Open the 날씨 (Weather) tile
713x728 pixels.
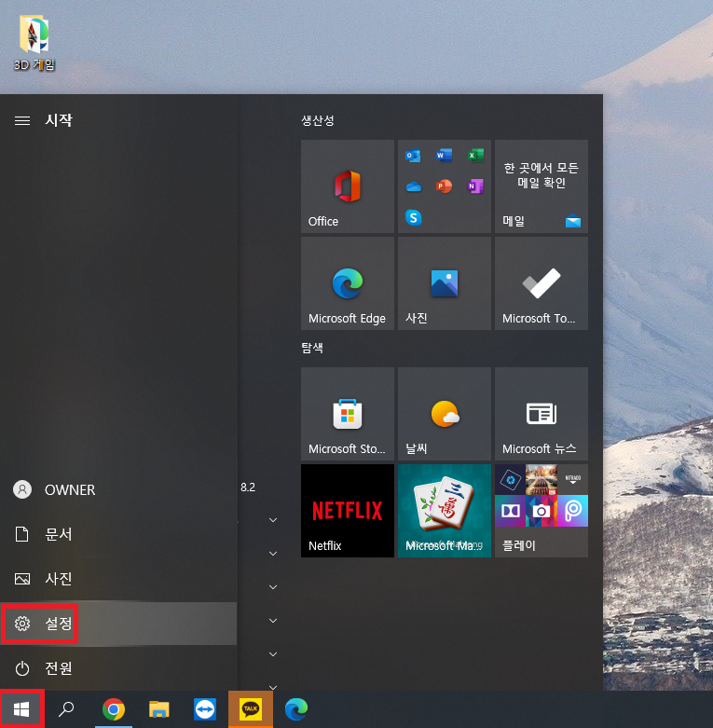pyautogui.click(x=445, y=414)
